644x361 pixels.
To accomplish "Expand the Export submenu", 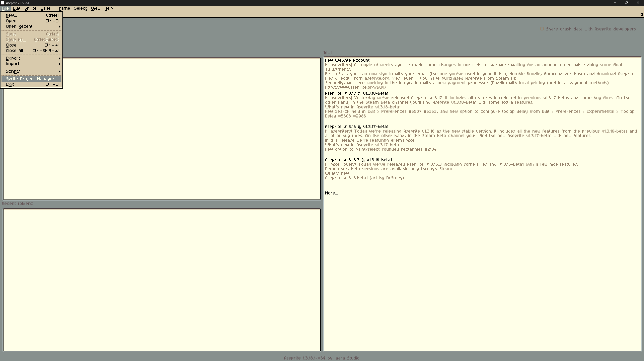I will click(31, 58).
